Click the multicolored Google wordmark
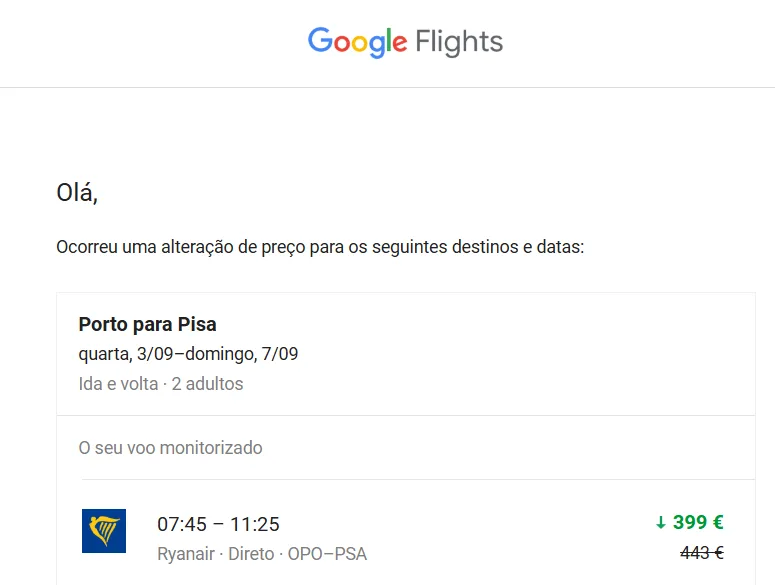Screen dimensions: 775x585 357,43
